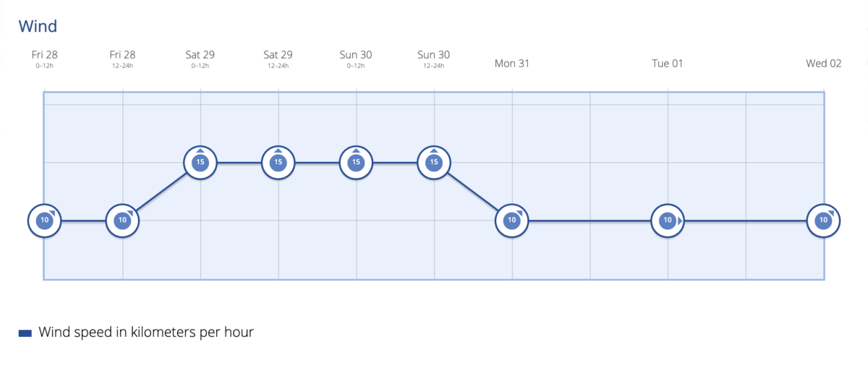Image resolution: width=868 pixels, height=371 pixels.
Task: Click the Sun 30 0–12h wind marker
Action: coord(356,162)
